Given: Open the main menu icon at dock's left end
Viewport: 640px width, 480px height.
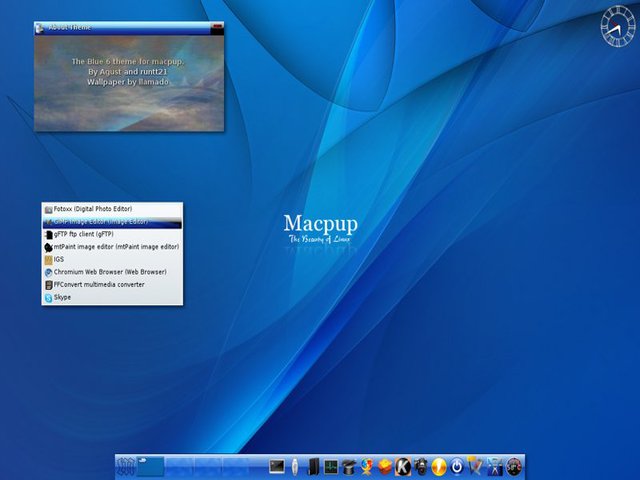Looking at the screenshot, I should pyautogui.click(x=125, y=466).
